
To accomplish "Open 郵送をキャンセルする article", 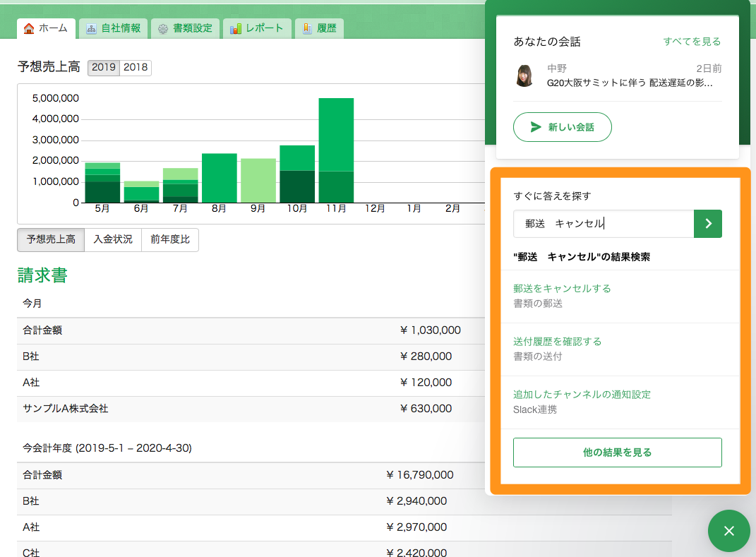I will (562, 289).
